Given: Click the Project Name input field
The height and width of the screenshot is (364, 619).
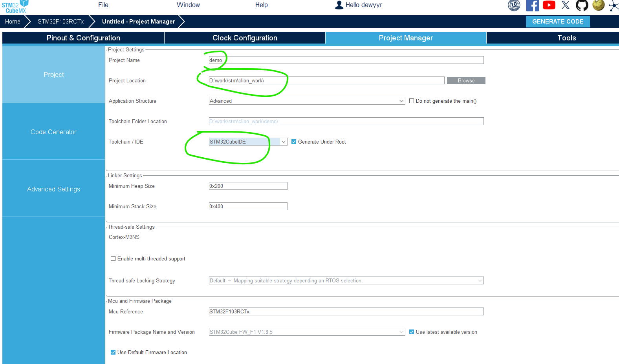Looking at the screenshot, I should 346,60.
